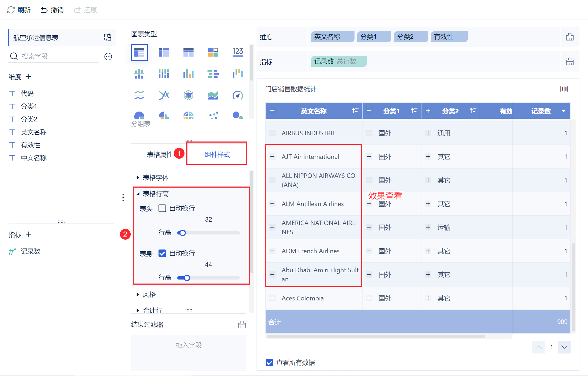The image size is (588, 376).
Task: Adjust the 表身 row height slider
Action: point(187,278)
